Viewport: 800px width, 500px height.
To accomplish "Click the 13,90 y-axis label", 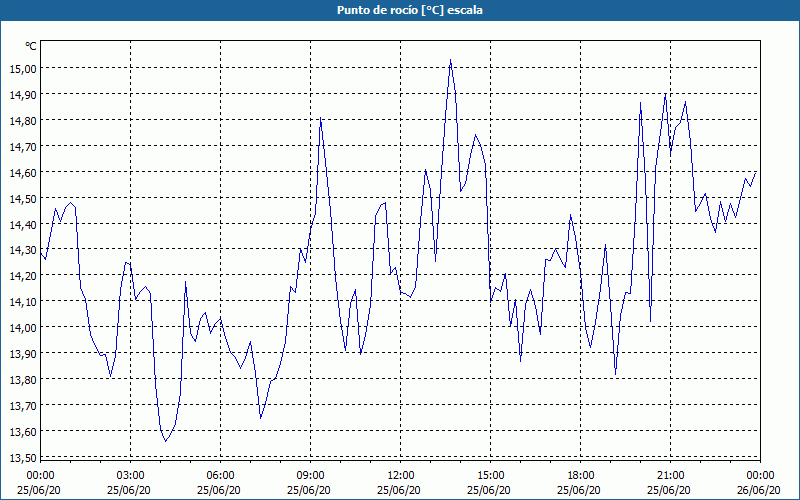I will point(23,354).
